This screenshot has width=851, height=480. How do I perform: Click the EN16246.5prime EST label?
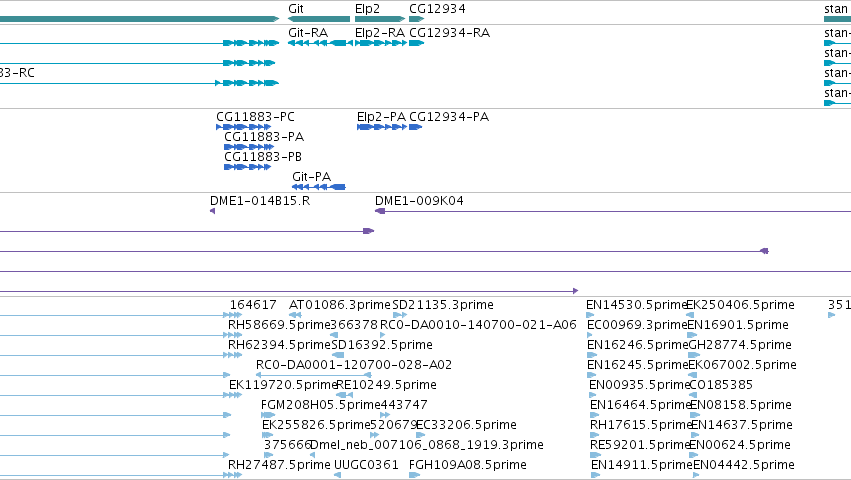[x=638, y=345]
